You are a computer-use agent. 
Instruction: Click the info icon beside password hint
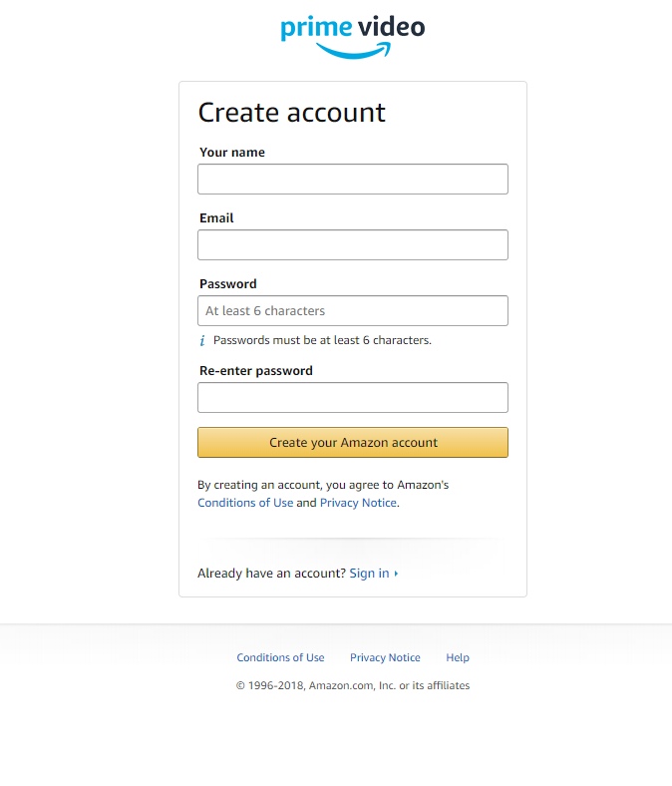(202, 341)
